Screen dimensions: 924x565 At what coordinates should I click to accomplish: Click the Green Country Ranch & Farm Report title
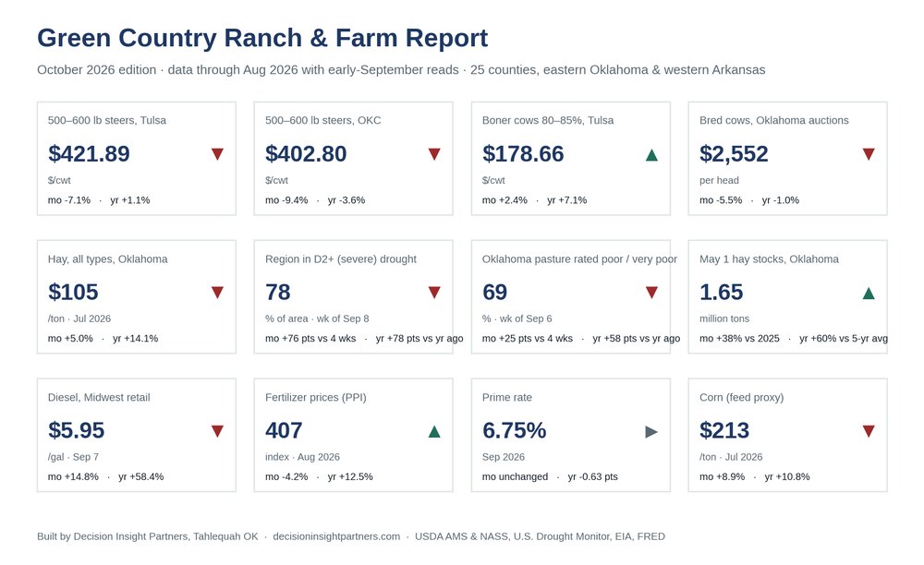point(262,38)
